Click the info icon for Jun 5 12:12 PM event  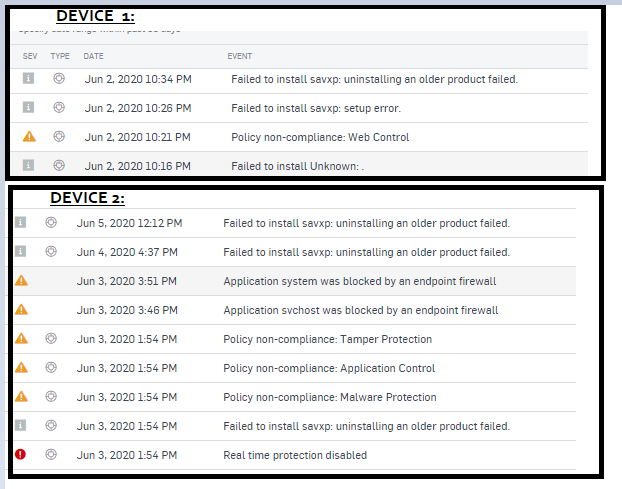pos(20,222)
